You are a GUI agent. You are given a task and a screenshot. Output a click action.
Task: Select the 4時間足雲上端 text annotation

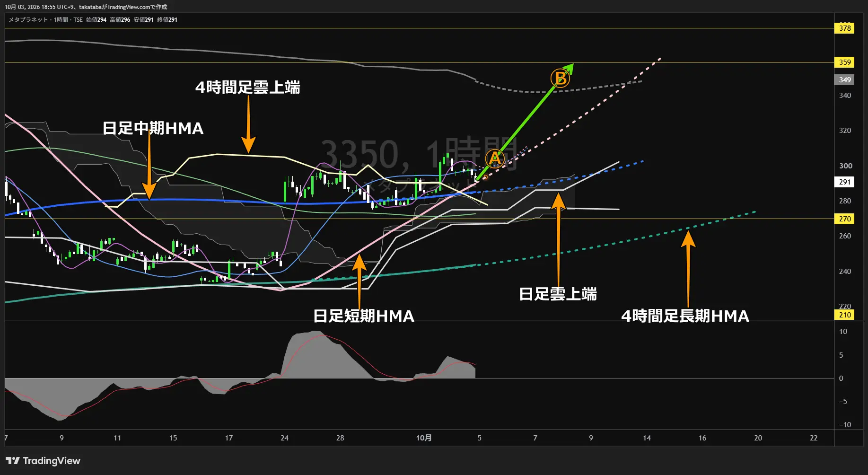point(248,88)
